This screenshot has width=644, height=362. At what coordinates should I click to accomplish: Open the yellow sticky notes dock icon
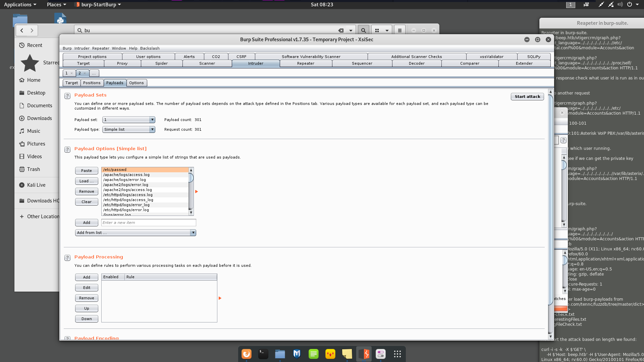click(x=347, y=354)
